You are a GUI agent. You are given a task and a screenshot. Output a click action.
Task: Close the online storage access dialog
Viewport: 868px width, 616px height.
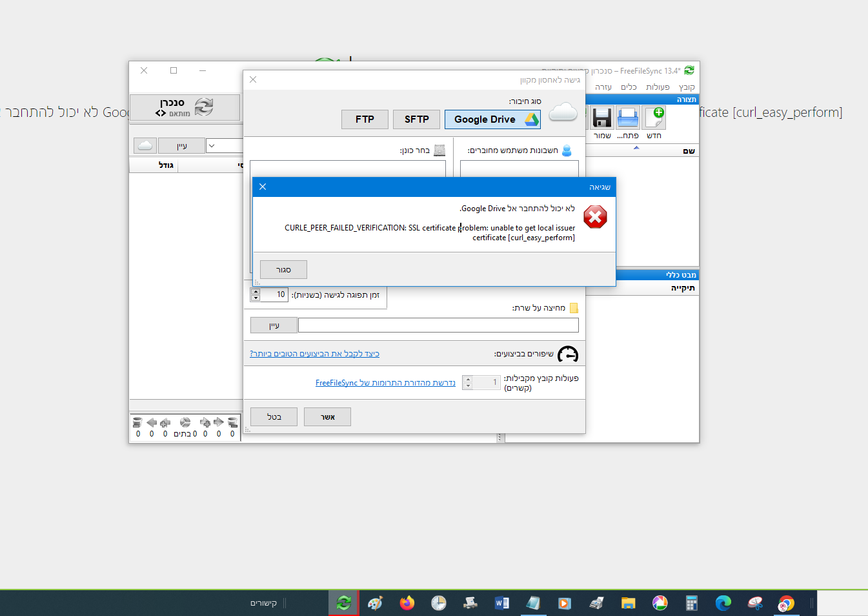coord(253,79)
